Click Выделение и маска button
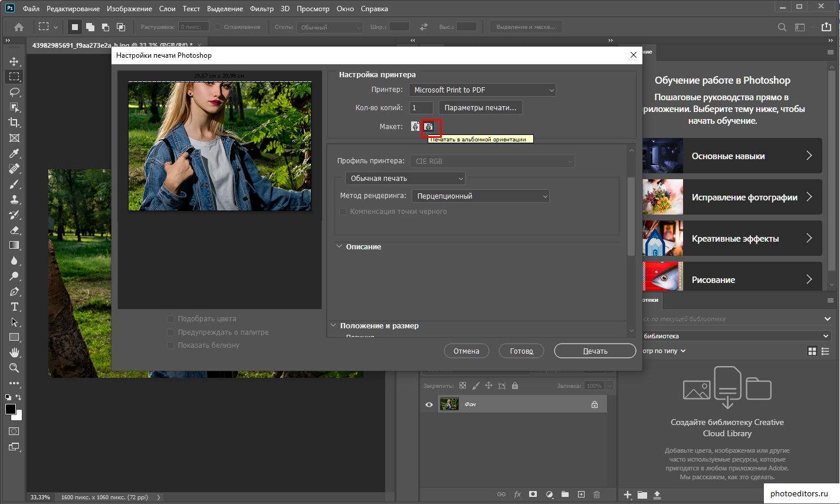This screenshot has width=840, height=504. [526, 27]
